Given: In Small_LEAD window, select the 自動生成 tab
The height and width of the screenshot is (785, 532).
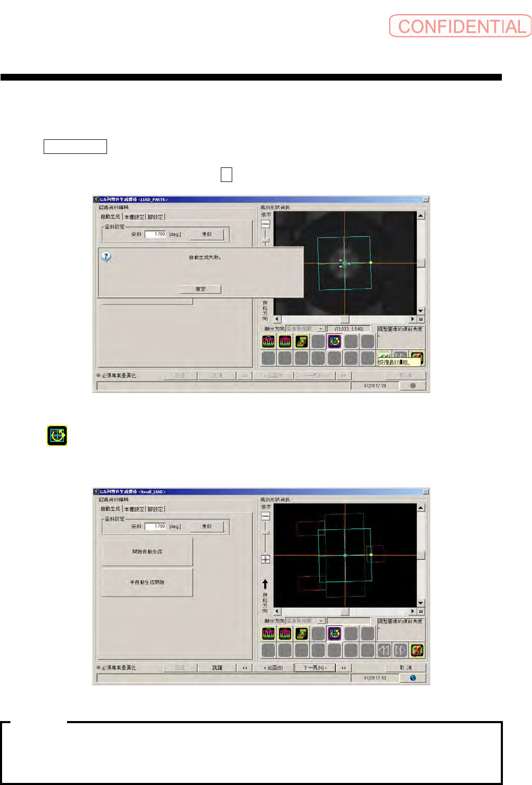Looking at the screenshot, I should (x=110, y=509).
